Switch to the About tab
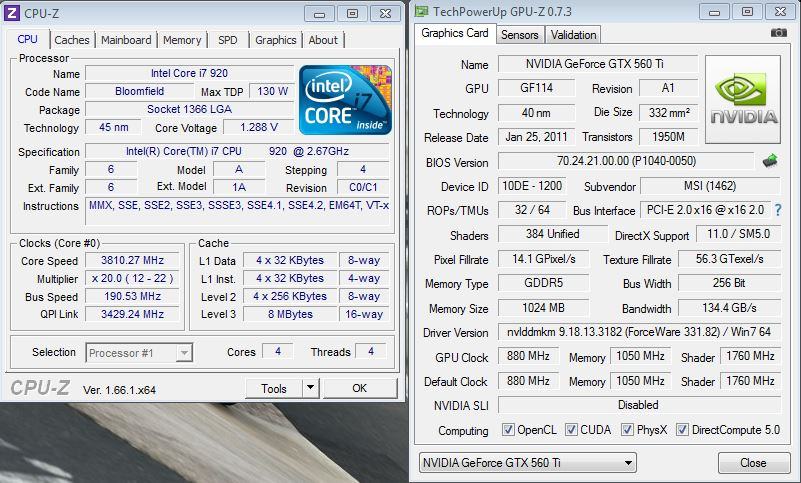 click(x=323, y=40)
